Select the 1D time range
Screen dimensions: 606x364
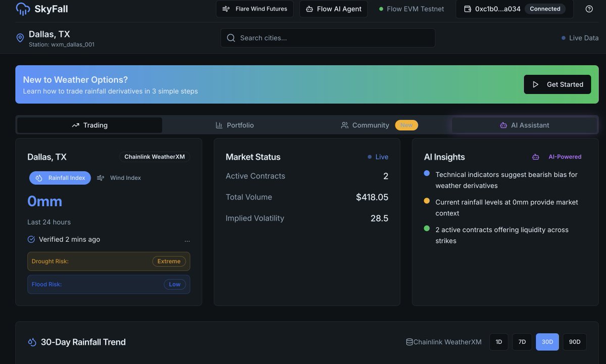pyautogui.click(x=499, y=342)
